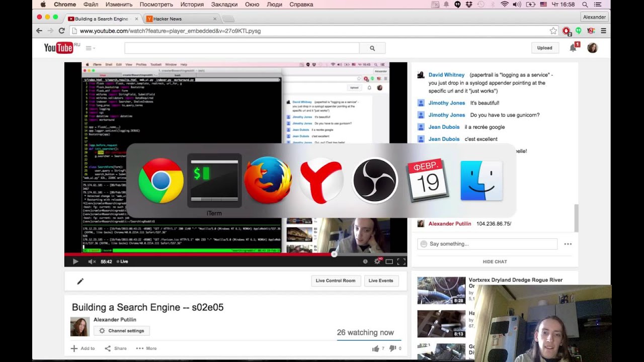Viewport: 644px width, 362px height.
Task: Open the More actions dropdown
Action: 146,348
